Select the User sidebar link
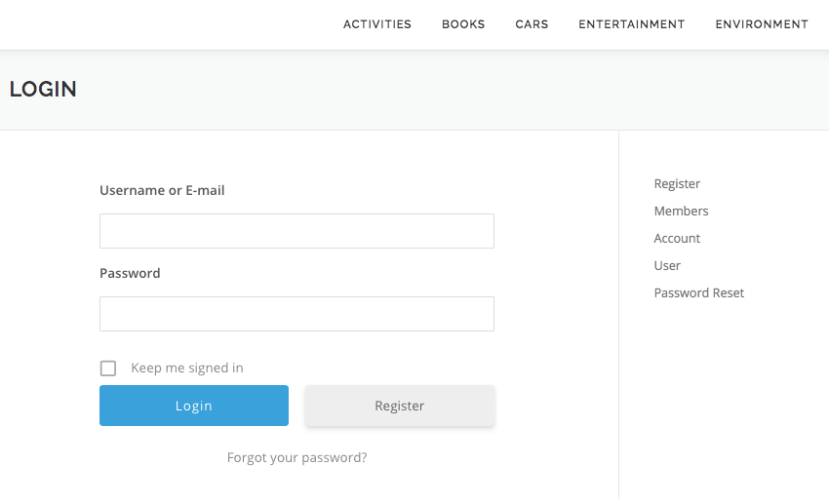Viewport: 829px width, 504px height. pos(667,266)
